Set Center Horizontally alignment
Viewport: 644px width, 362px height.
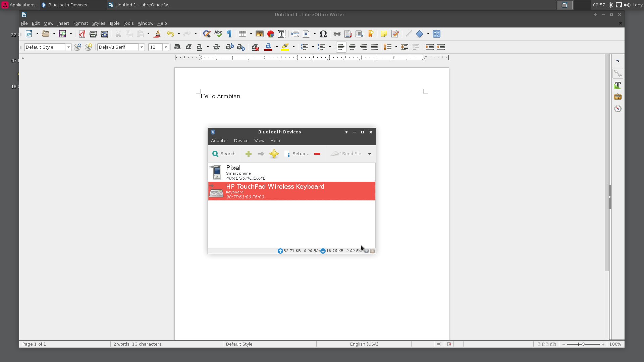click(x=352, y=47)
